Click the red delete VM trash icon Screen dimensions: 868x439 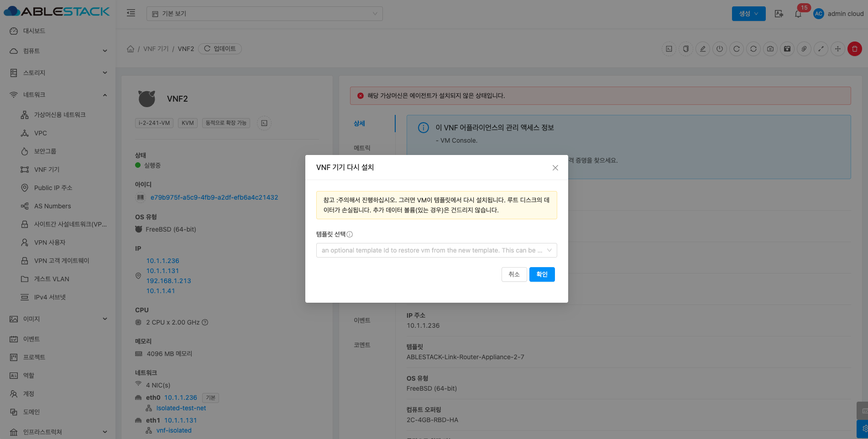click(854, 49)
